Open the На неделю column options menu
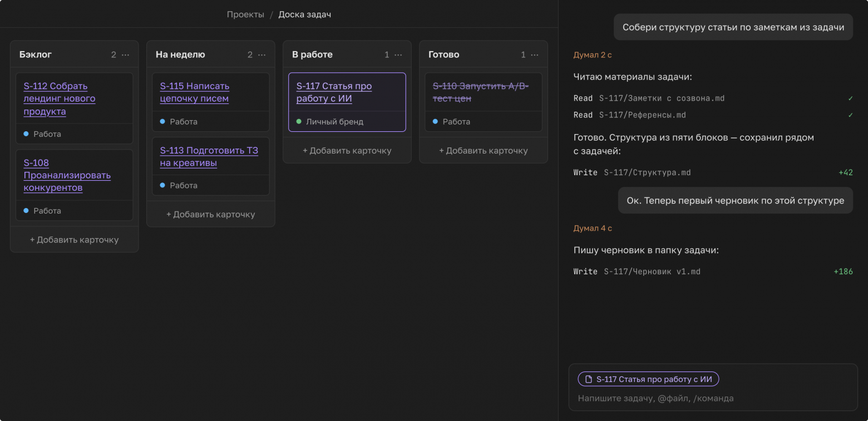This screenshot has width=868, height=421. (262, 55)
